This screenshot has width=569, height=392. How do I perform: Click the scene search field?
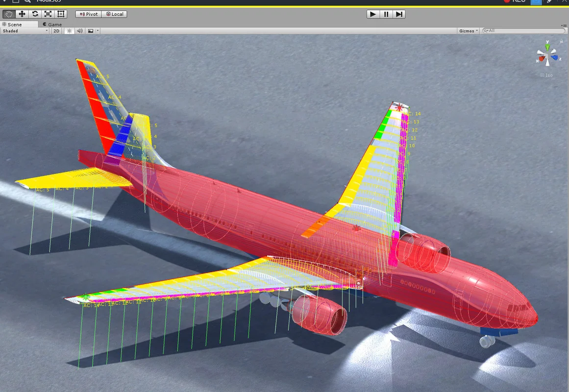point(523,31)
